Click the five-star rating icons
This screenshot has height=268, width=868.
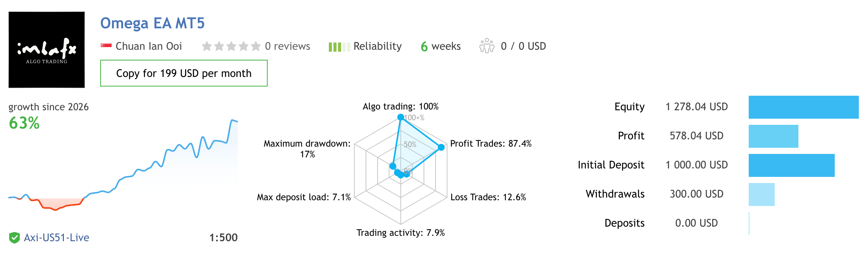[231, 46]
